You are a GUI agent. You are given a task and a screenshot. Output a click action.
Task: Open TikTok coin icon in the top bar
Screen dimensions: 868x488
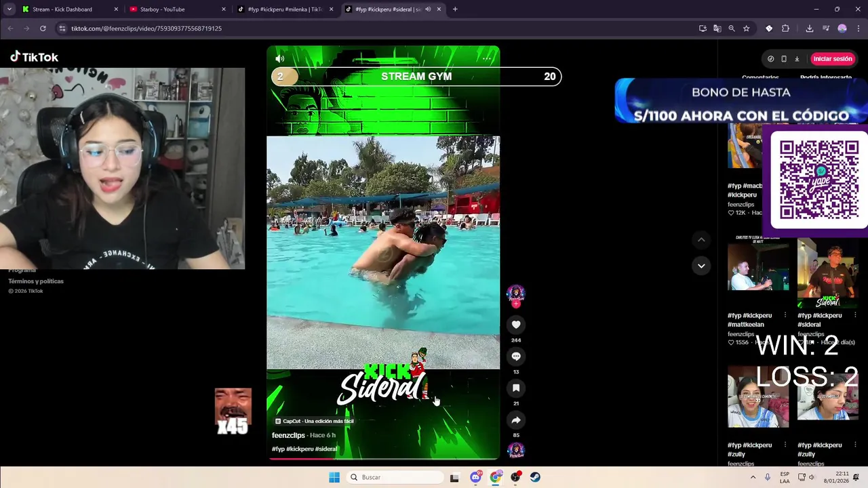(770, 59)
